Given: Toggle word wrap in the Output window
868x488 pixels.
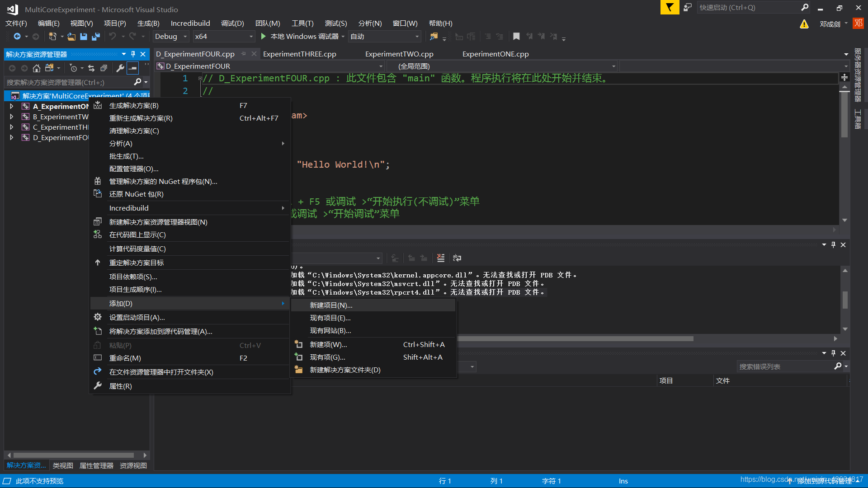Looking at the screenshot, I should pos(457,258).
